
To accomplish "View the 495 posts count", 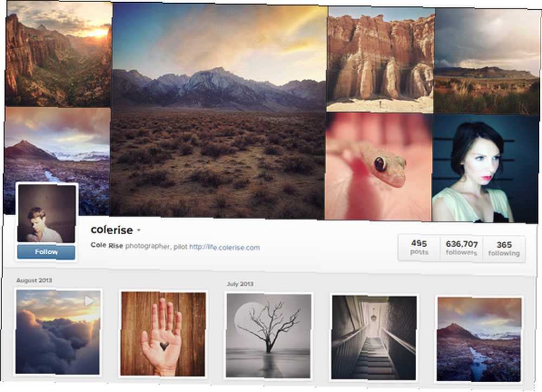I will (420, 247).
